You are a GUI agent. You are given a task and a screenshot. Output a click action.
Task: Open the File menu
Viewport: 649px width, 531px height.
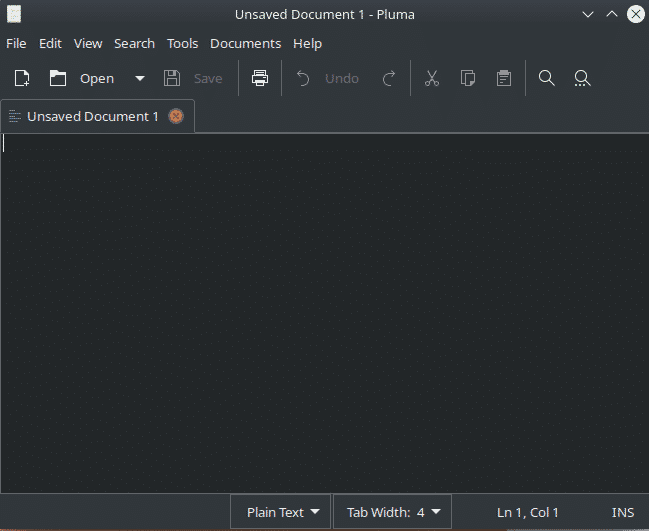pos(16,43)
